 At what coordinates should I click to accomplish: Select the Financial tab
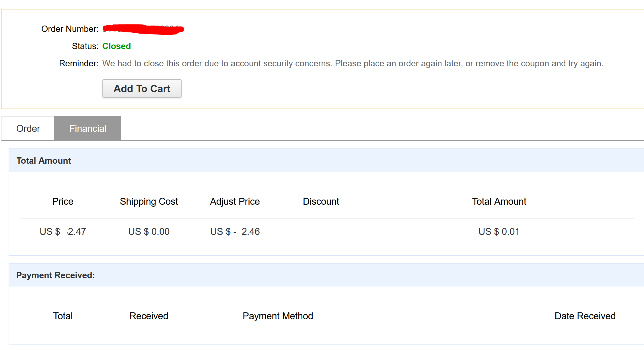(88, 128)
